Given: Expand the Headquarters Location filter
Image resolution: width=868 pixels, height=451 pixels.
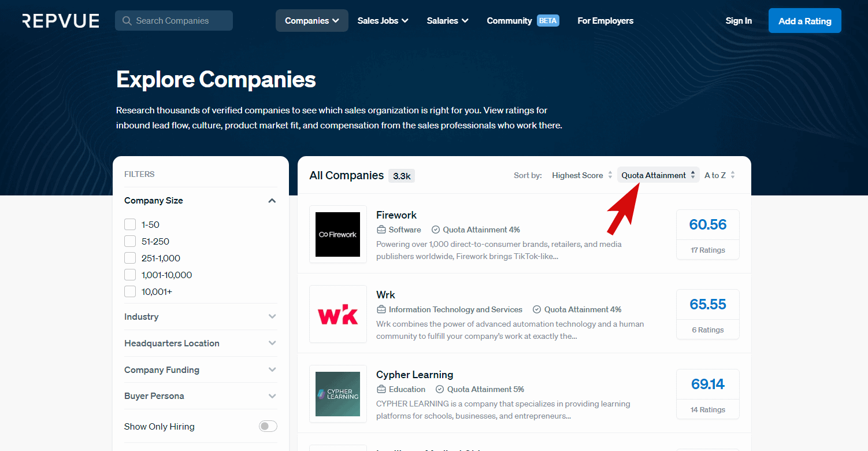Looking at the screenshot, I should click(x=272, y=343).
